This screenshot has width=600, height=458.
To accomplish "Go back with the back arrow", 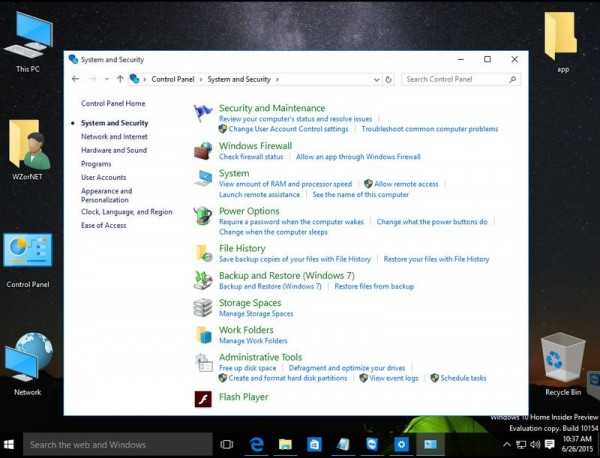I will pos(75,79).
